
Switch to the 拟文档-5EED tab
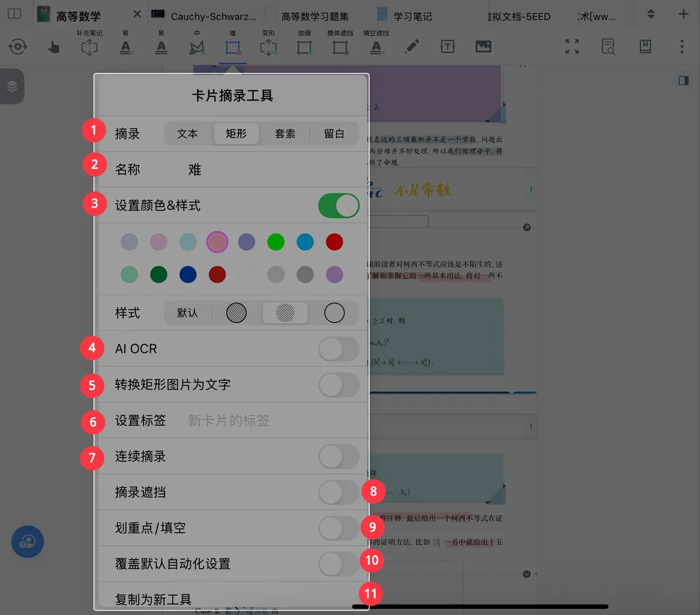[x=519, y=16]
